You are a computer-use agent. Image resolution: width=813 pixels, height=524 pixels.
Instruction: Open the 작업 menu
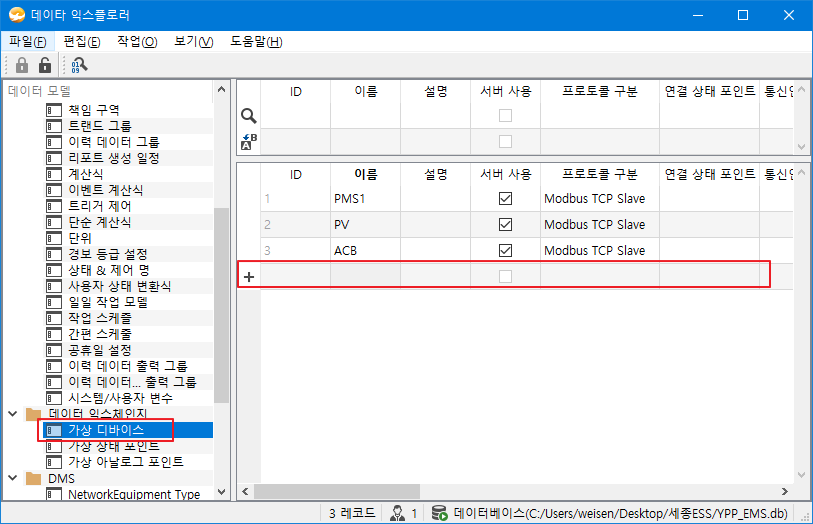pyautogui.click(x=137, y=41)
